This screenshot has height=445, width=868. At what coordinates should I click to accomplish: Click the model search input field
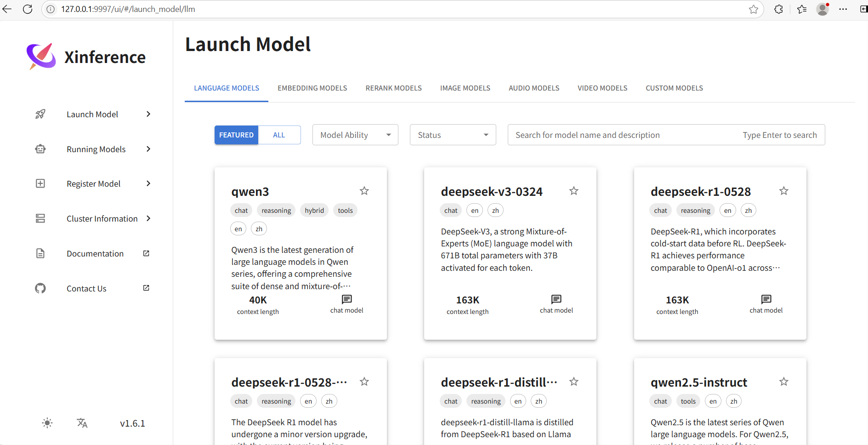click(666, 135)
